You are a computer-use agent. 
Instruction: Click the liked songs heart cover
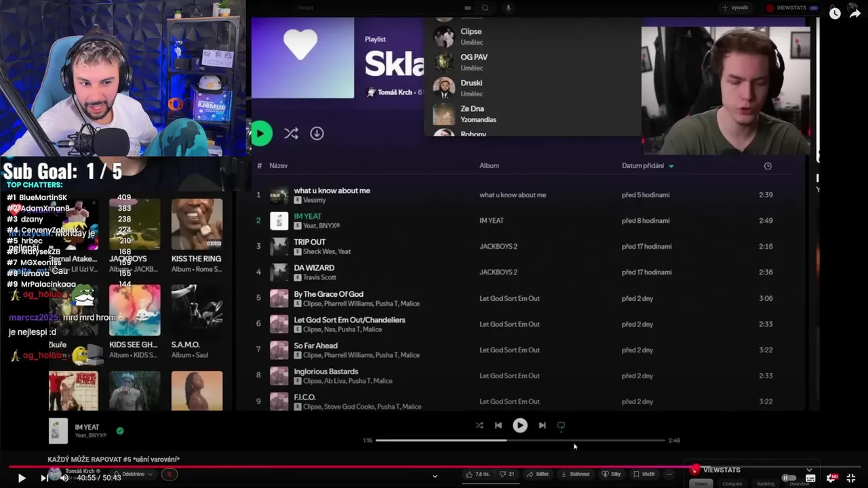pos(302,58)
